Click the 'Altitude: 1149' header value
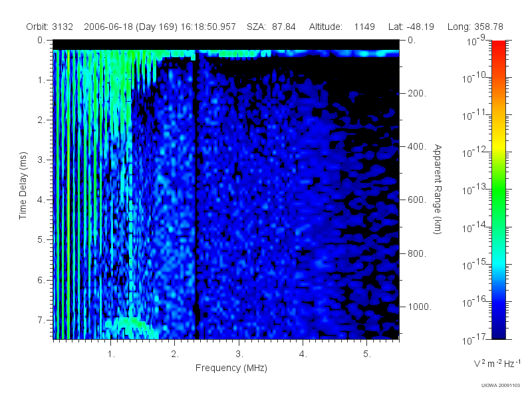 tap(342, 27)
